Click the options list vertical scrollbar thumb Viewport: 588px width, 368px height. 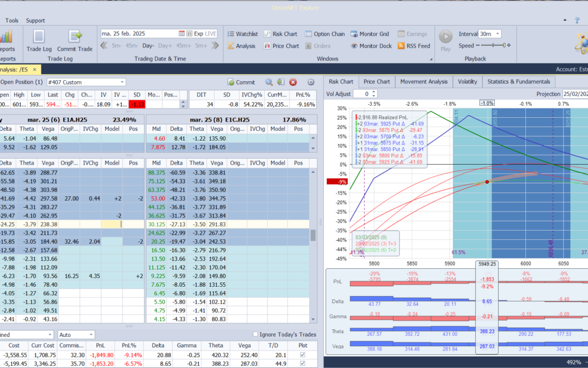tap(313, 236)
